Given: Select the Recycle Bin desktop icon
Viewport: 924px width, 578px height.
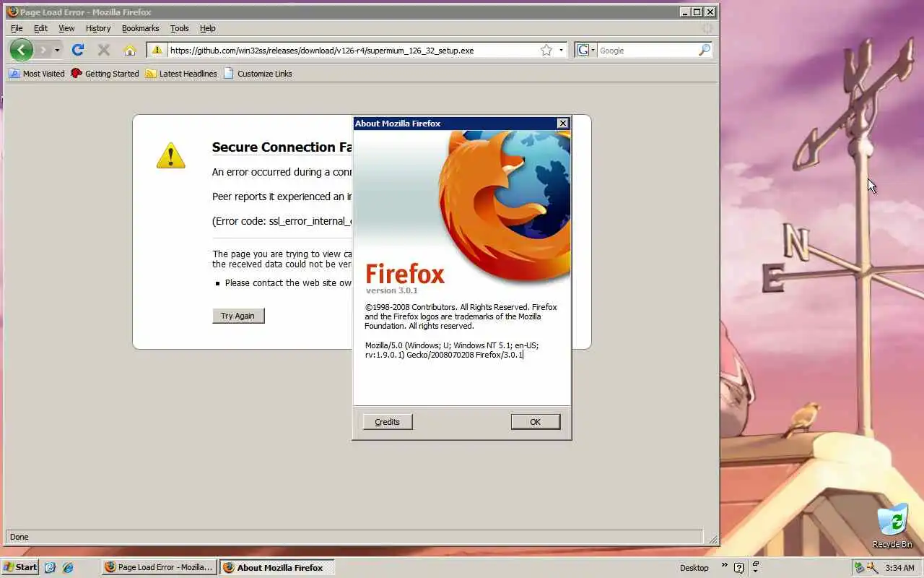Looking at the screenshot, I should pos(893,526).
